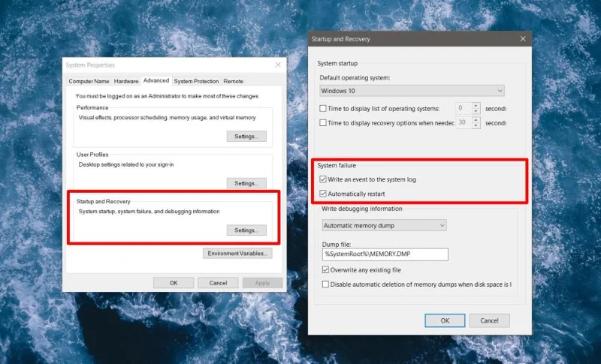Uncheck Write an event to the system log
This screenshot has height=364, width=601.
click(x=323, y=179)
